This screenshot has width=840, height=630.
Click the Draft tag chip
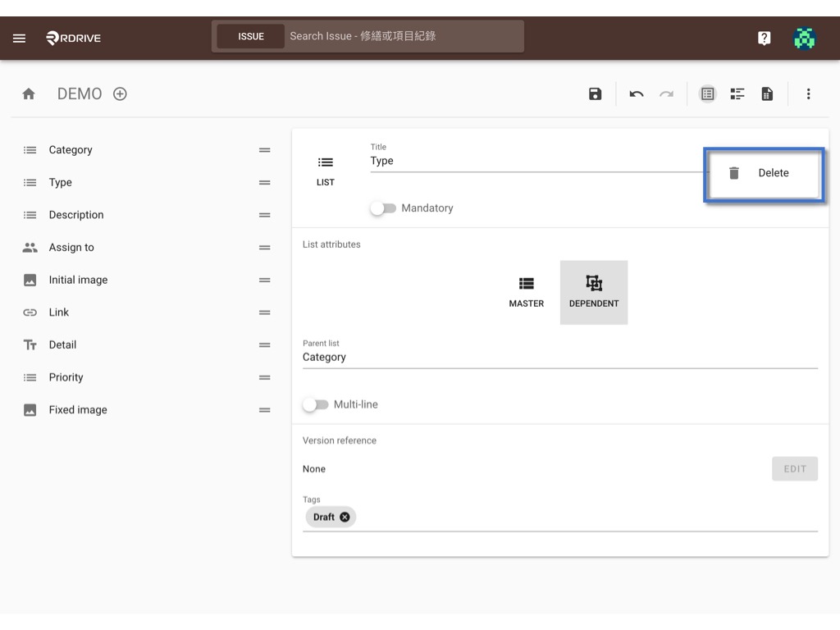point(331,517)
